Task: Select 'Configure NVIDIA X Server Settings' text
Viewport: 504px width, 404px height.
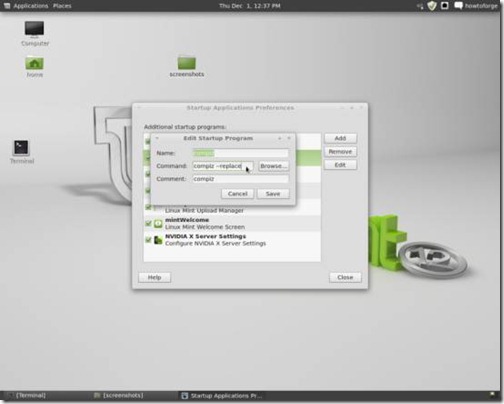Action: 215,243
